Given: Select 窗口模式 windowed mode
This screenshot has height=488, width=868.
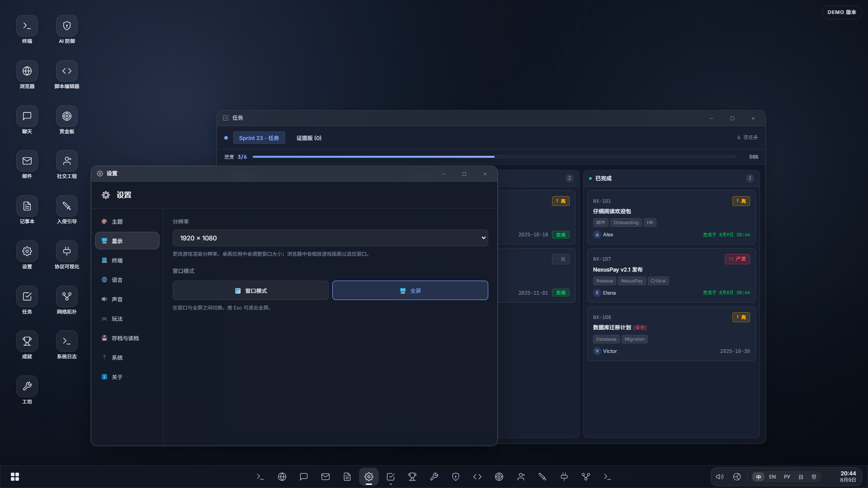Looking at the screenshot, I should 250,291.
